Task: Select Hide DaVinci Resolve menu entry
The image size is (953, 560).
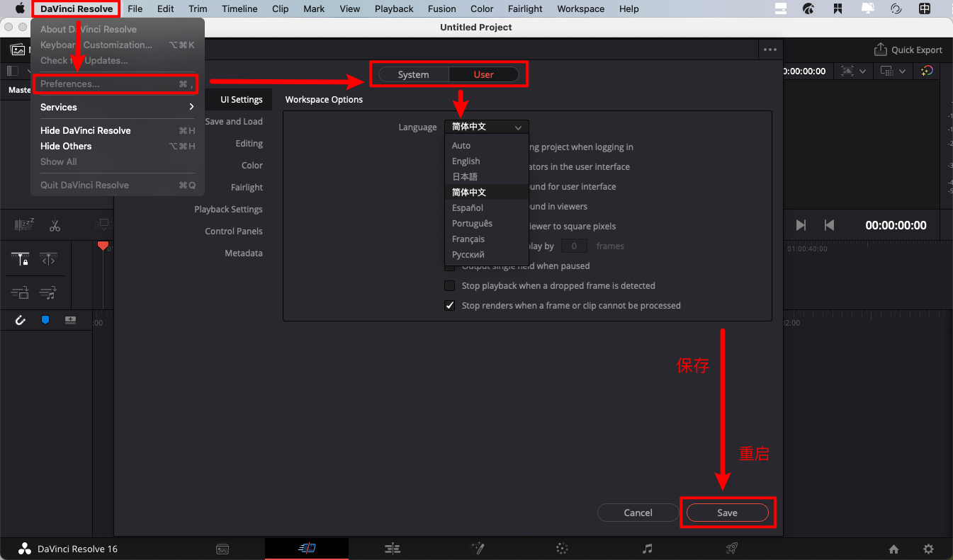Action: click(118, 130)
